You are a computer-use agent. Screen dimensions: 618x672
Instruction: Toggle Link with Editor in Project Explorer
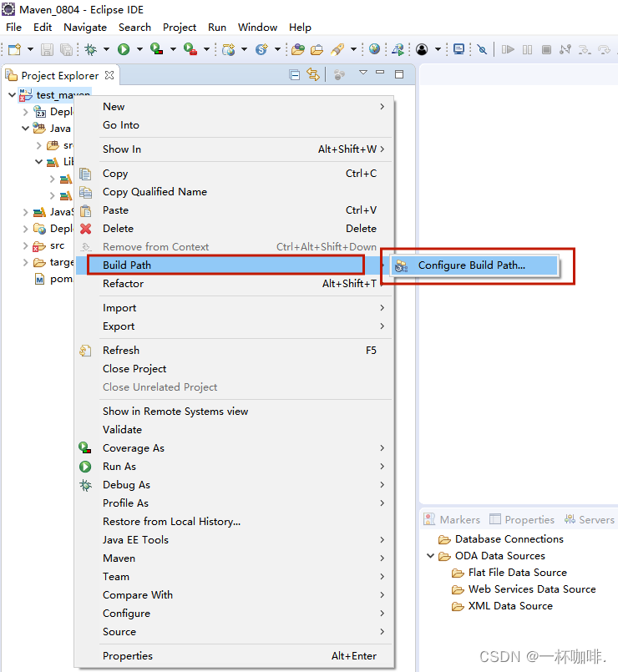point(313,75)
